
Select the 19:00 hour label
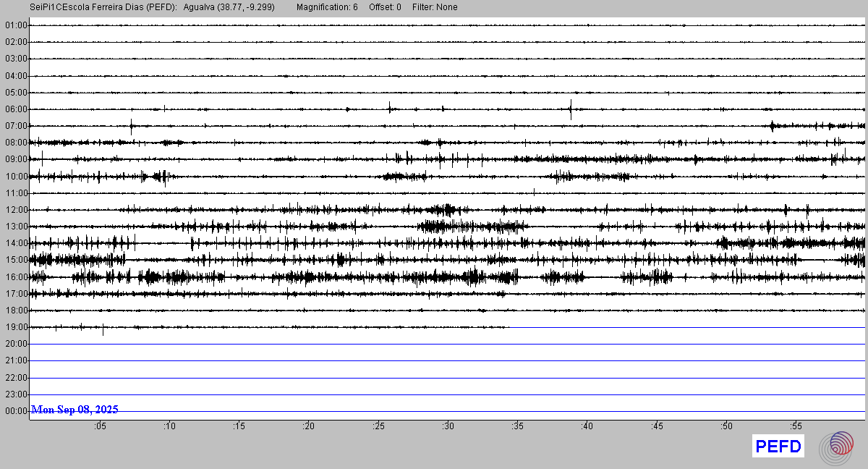coord(16,327)
